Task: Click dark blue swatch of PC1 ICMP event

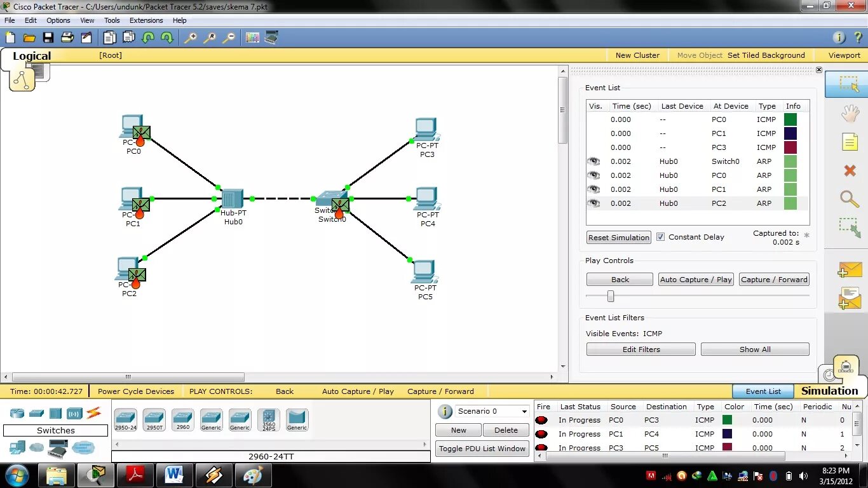Action: 790,133
